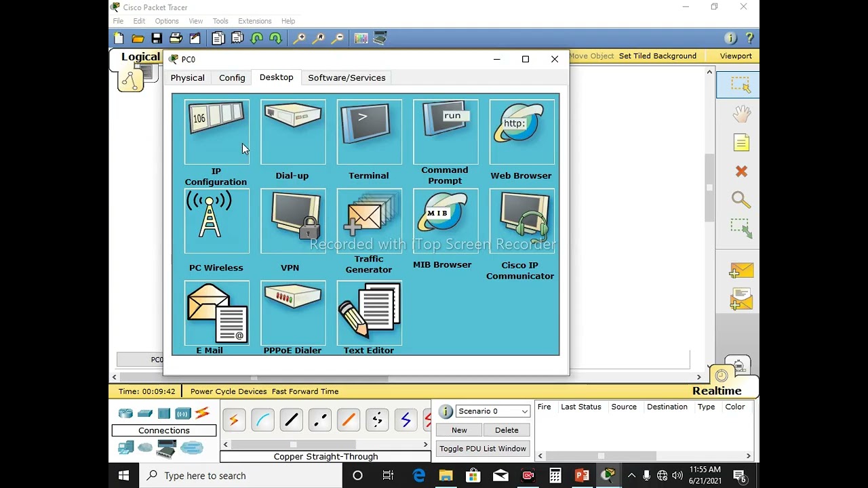
Task: Launch the Web Browser
Action: (521, 132)
